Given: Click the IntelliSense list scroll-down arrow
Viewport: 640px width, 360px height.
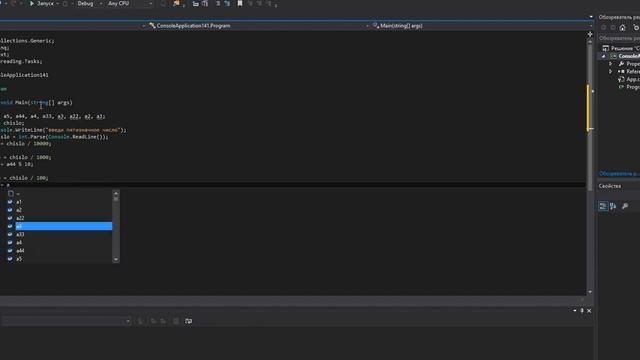Looking at the screenshot, I should click(116, 260).
